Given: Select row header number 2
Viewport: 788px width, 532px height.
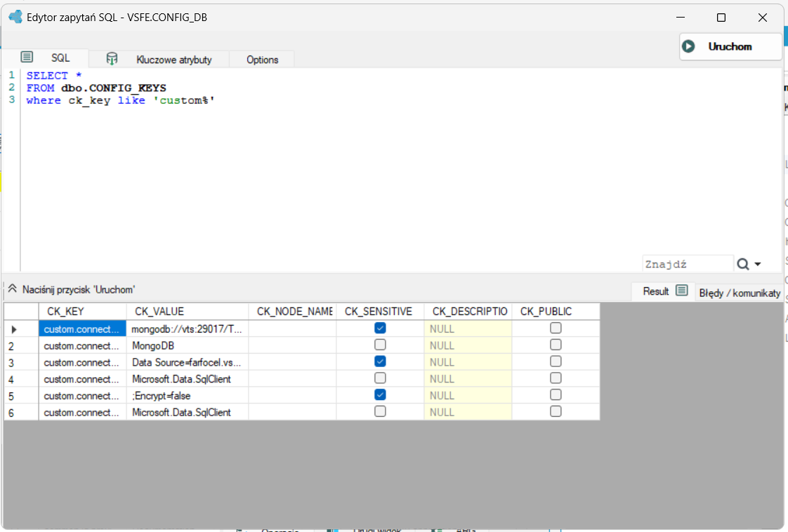Looking at the screenshot, I should click(x=21, y=345).
